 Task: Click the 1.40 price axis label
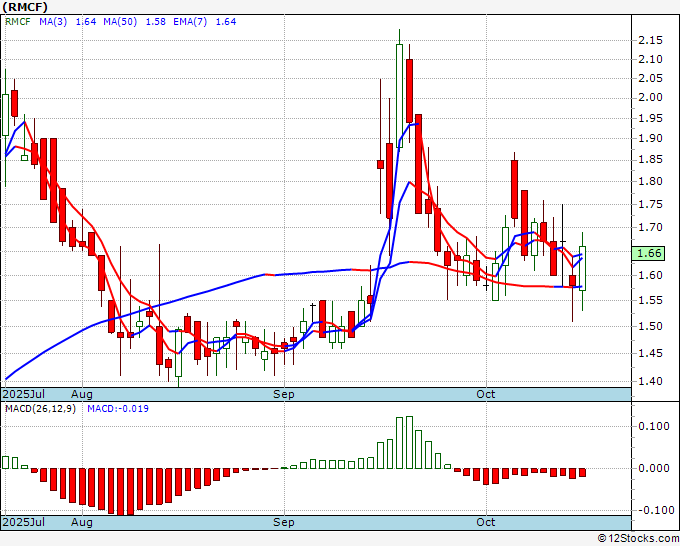pos(649,381)
